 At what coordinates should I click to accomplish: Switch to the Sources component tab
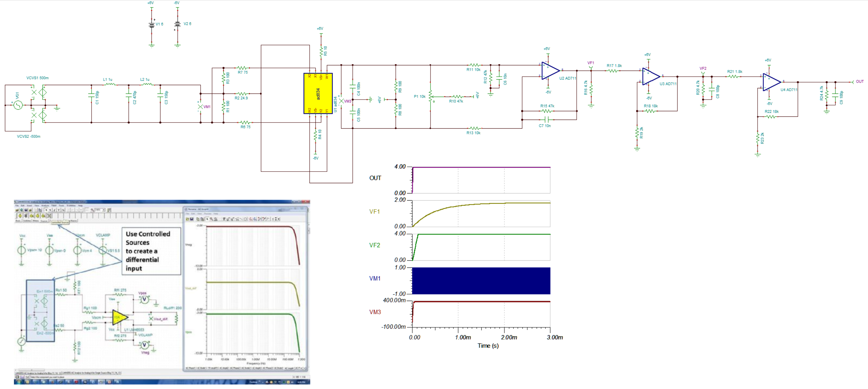click(44, 221)
